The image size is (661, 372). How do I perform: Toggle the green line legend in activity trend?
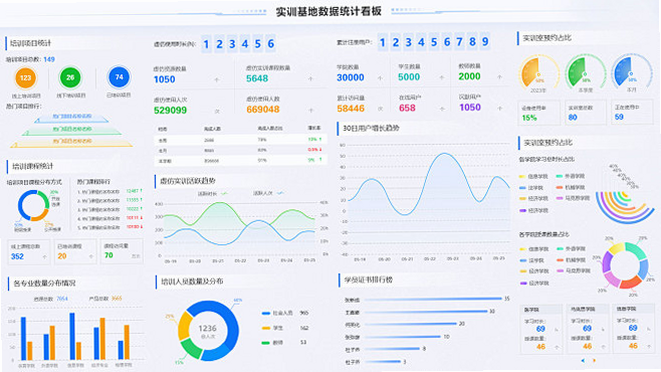click(212, 194)
